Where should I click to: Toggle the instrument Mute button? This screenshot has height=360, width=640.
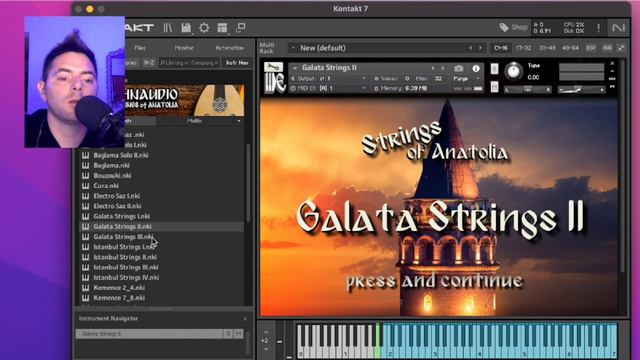click(494, 87)
